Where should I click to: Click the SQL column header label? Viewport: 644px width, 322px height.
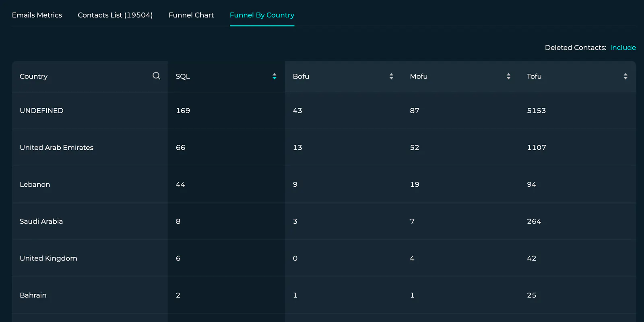tap(183, 76)
